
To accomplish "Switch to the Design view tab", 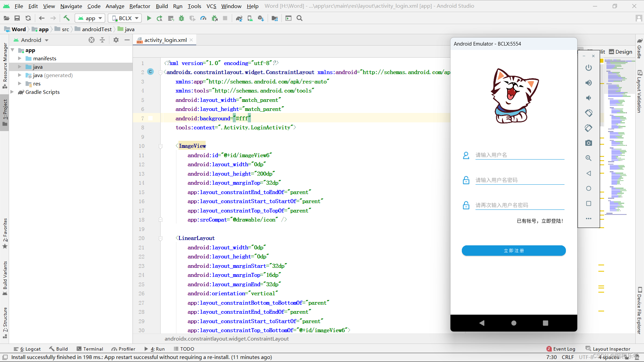I will point(621,52).
